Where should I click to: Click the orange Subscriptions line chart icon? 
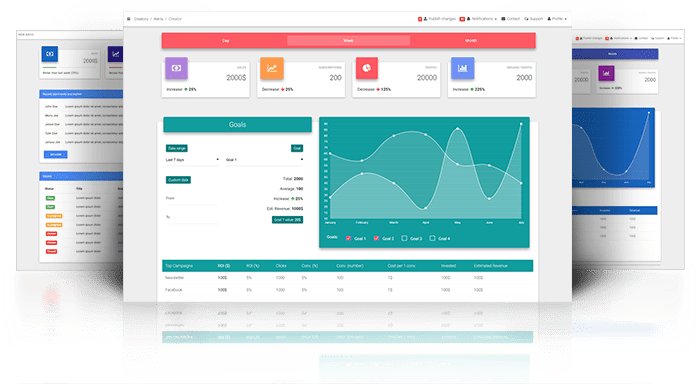pos(272,68)
